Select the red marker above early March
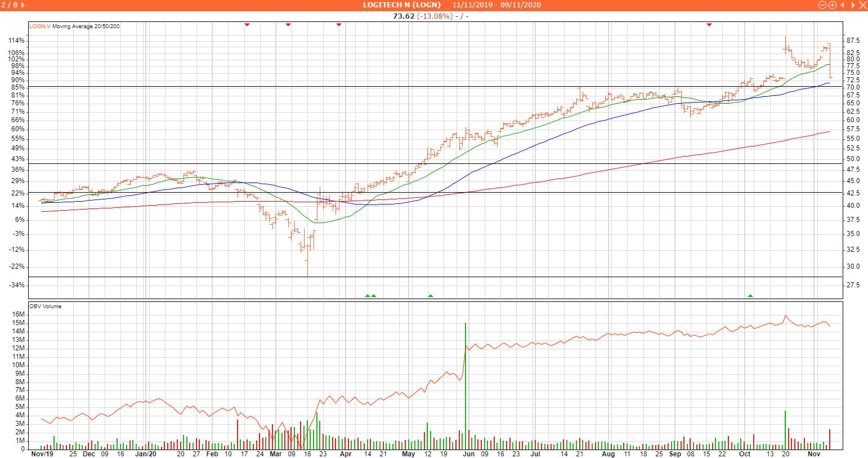 (288, 25)
